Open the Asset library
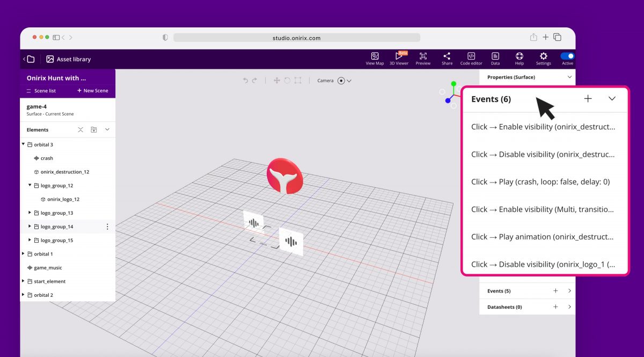The height and width of the screenshot is (357, 644). click(69, 59)
